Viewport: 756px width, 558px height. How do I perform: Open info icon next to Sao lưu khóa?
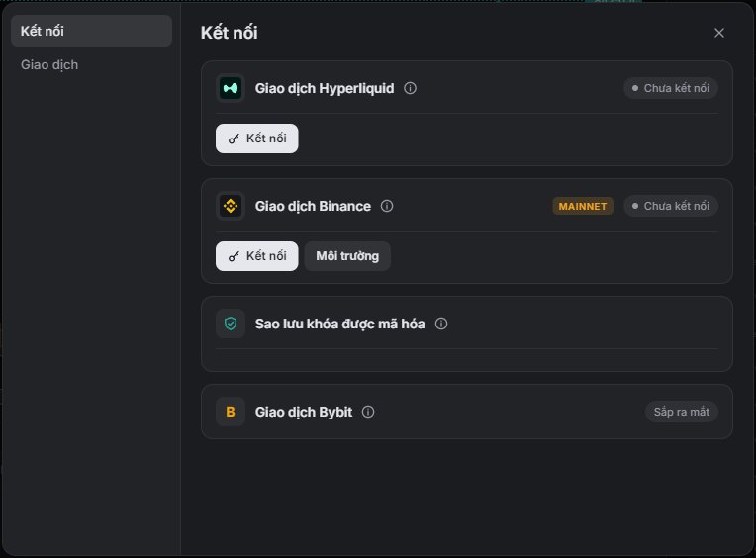(441, 324)
